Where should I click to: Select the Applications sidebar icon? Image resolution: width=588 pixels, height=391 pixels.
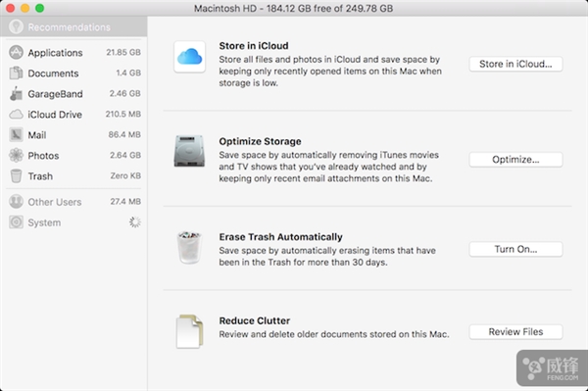16,53
